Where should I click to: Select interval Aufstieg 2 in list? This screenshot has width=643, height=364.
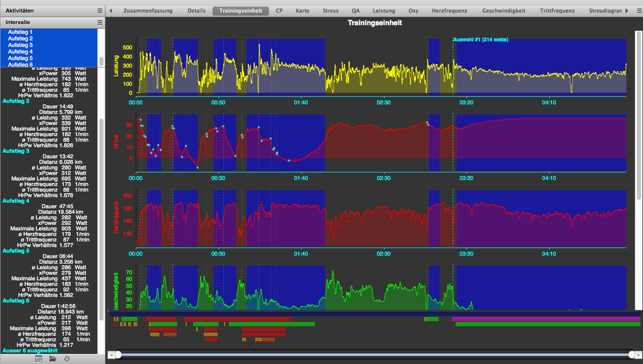tap(49, 38)
